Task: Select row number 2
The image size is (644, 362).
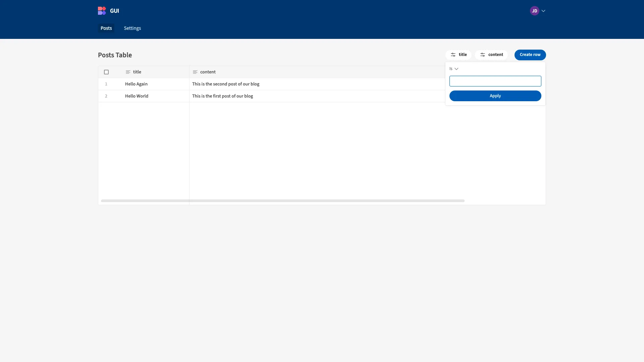Action: 106,96
